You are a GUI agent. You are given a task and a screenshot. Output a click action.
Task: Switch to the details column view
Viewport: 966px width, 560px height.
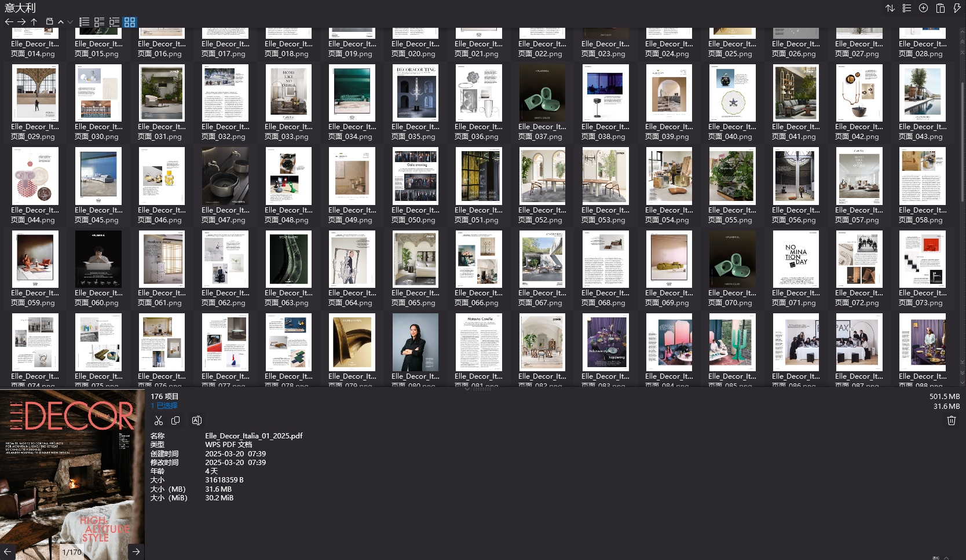pyautogui.click(x=114, y=22)
